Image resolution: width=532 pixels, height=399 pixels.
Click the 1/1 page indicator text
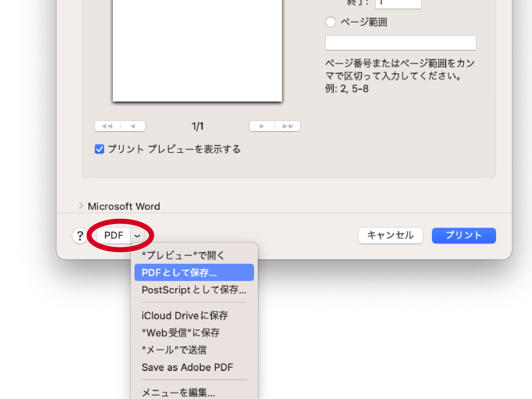click(x=197, y=126)
